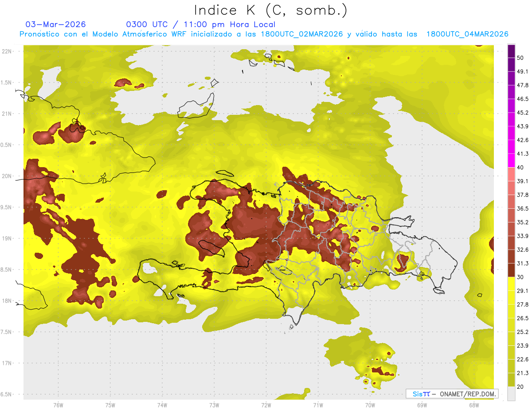Screen dimensions: 532x411
Task: Click the colorbar value '21.3'
Action: [x=522, y=373]
